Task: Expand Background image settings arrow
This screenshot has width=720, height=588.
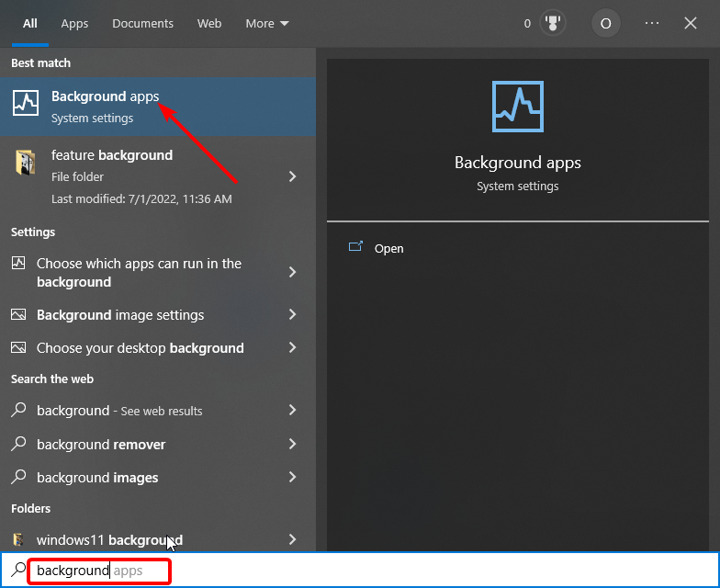Action: tap(292, 314)
